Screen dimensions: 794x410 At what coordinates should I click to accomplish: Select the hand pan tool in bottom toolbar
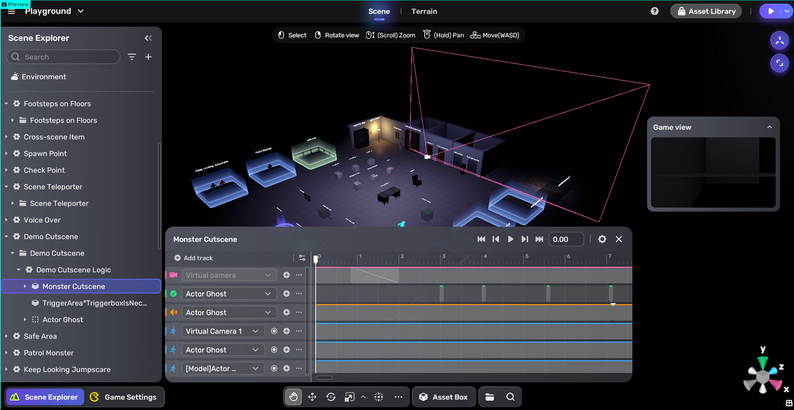[x=293, y=397]
